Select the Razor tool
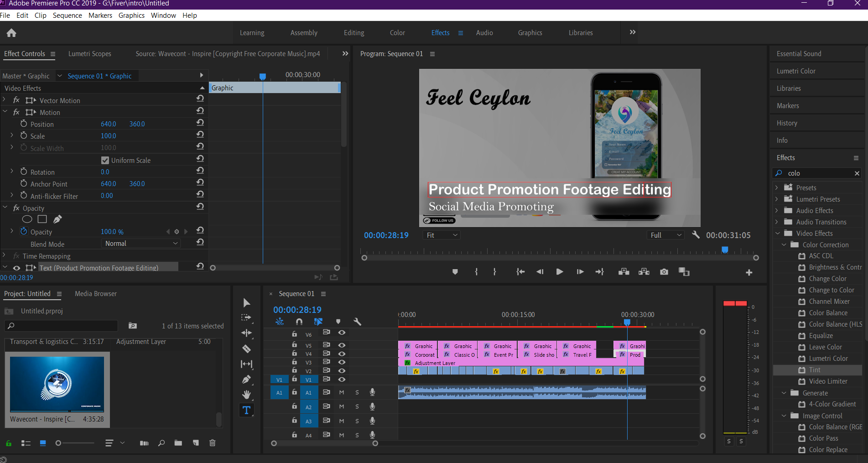Viewport: 868px width, 463px height. (x=247, y=349)
